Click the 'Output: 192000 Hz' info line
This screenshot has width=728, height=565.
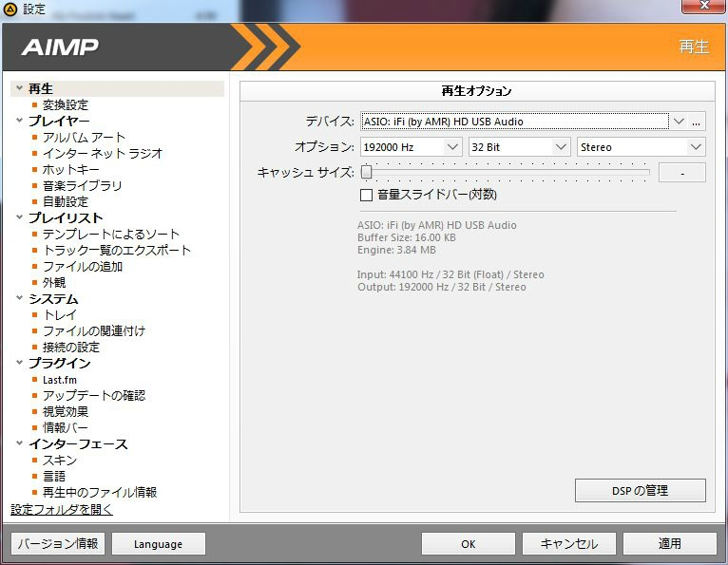(x=442, y=287)
